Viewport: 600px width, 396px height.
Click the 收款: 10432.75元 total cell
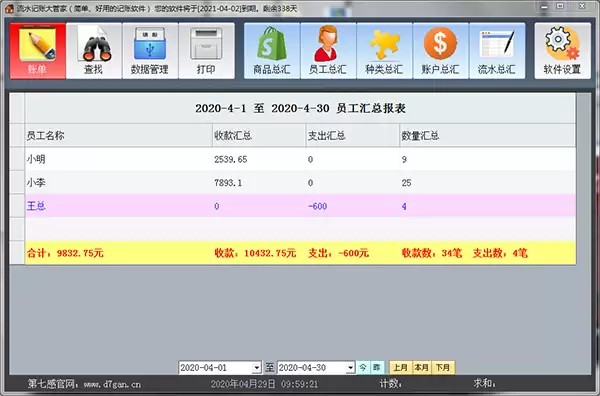(x=259, y=253)
